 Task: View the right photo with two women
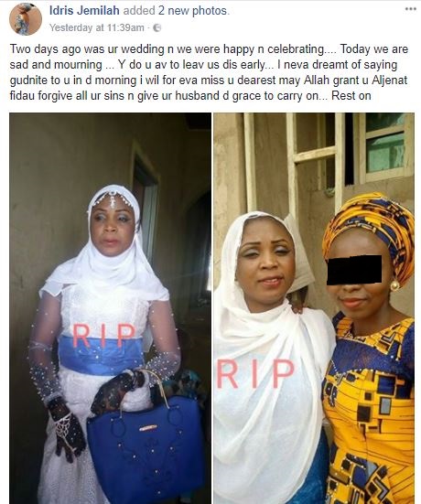point(314,308)
